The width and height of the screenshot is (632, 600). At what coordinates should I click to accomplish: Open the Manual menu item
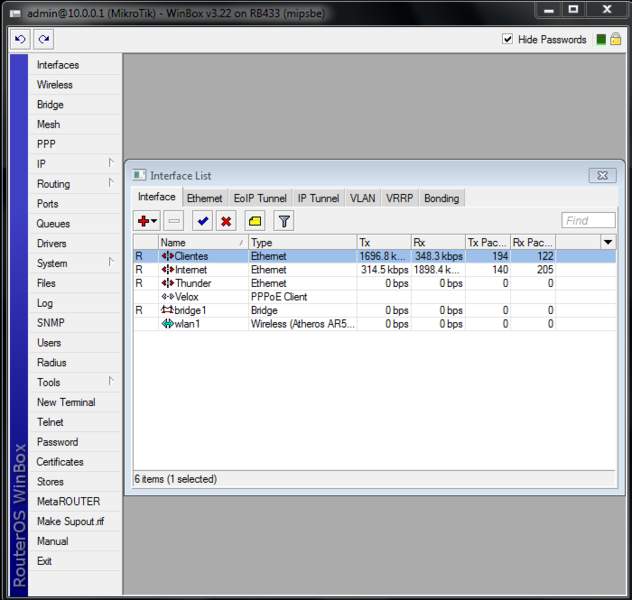click(75, 541)
